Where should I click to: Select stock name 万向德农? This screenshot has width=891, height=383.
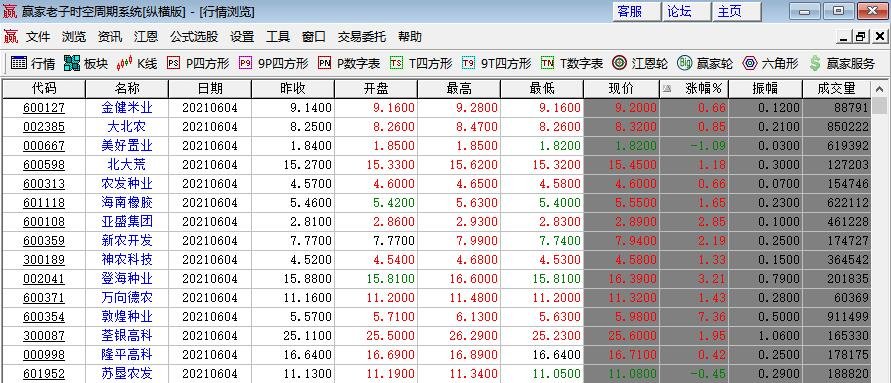tap(127, 298)
